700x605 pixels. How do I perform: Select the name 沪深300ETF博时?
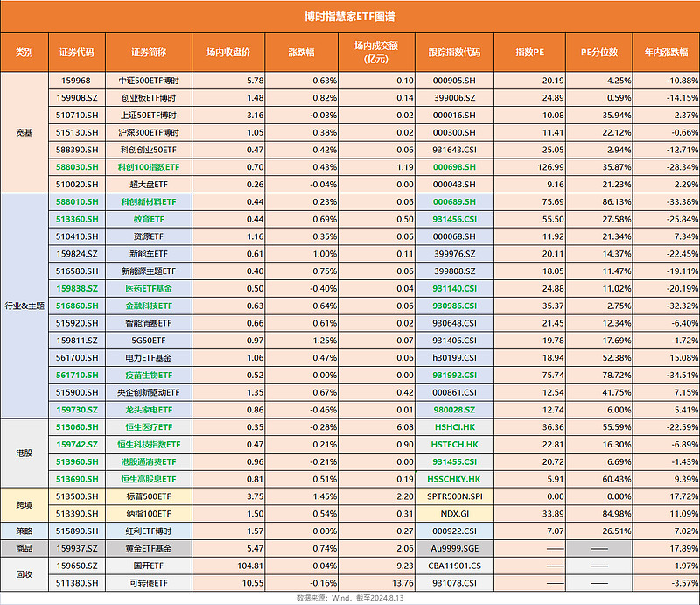pos(149,133)
